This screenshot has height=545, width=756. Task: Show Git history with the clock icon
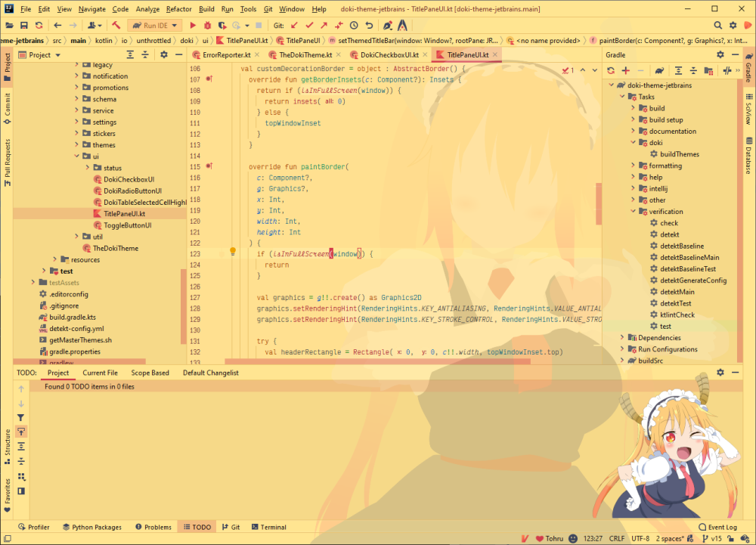pyautogui.click(x=354, y=26)
